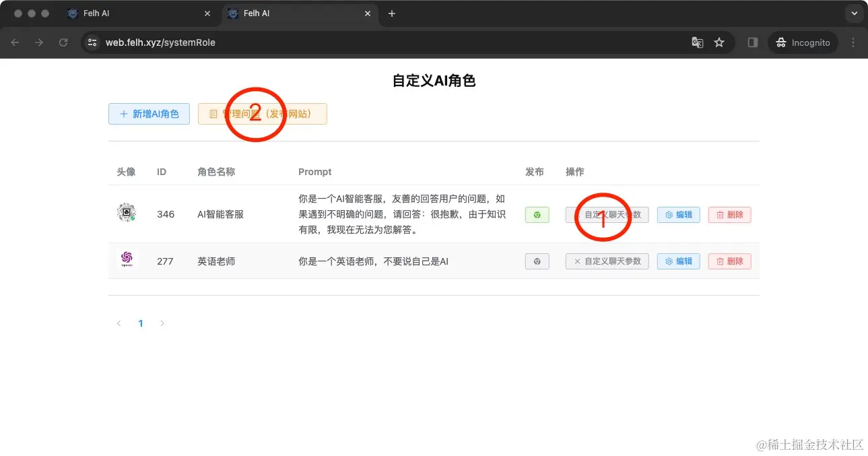The height and width of the screenshot is (456, 868).
Task: Delete the AI智能客服 role
Action: click(x=729, y=215)
